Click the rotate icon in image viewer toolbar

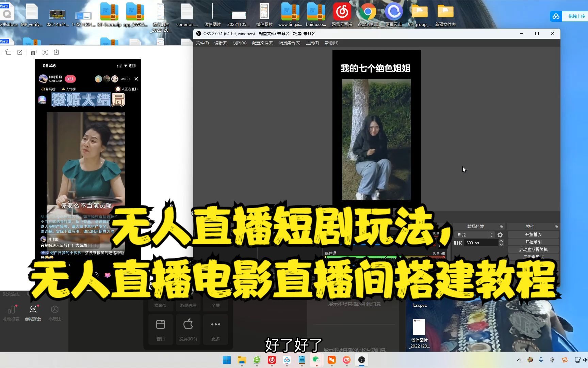click(9, 52)
